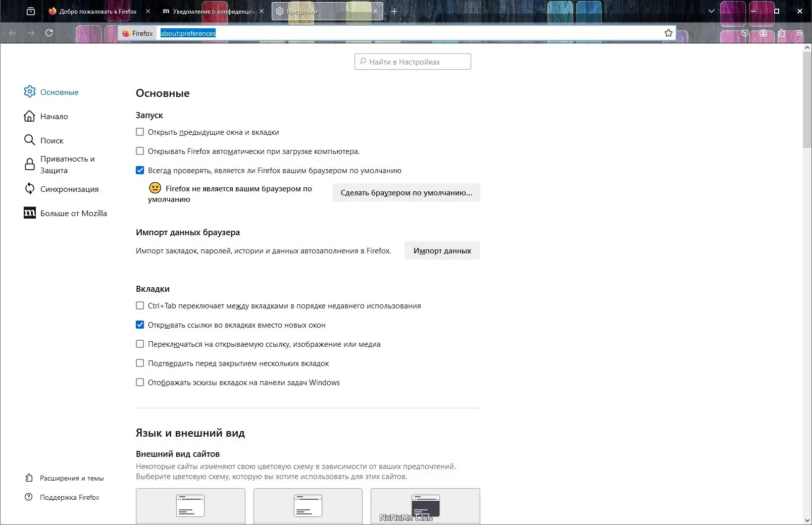The height and width of the screenshot is (525, 812).
Task: Enable Ctrl+Tab recent-order switching checkbox
Action: coord(140,305)
